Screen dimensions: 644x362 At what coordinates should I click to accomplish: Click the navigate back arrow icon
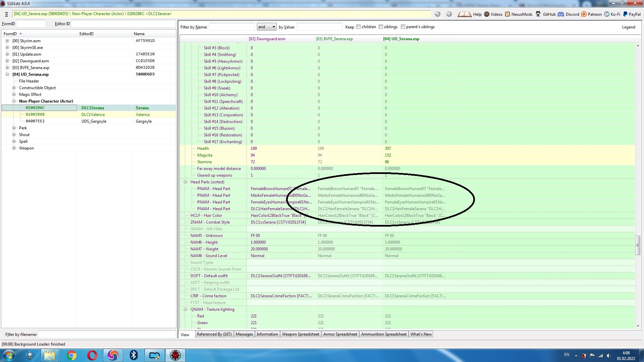(438, 14)
